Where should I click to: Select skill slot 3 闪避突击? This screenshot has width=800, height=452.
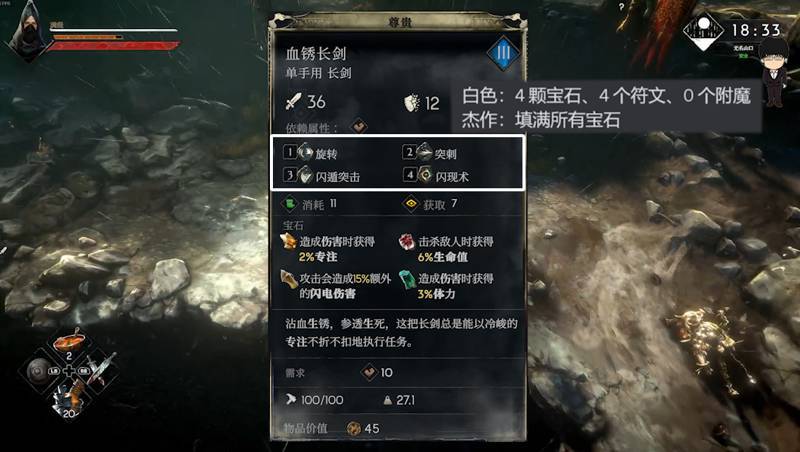click(322, 175)
